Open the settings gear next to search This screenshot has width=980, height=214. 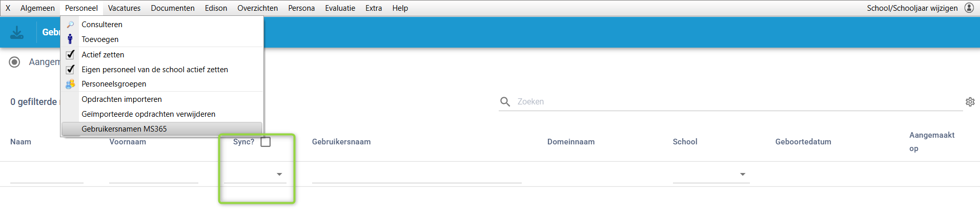(970, 102)
